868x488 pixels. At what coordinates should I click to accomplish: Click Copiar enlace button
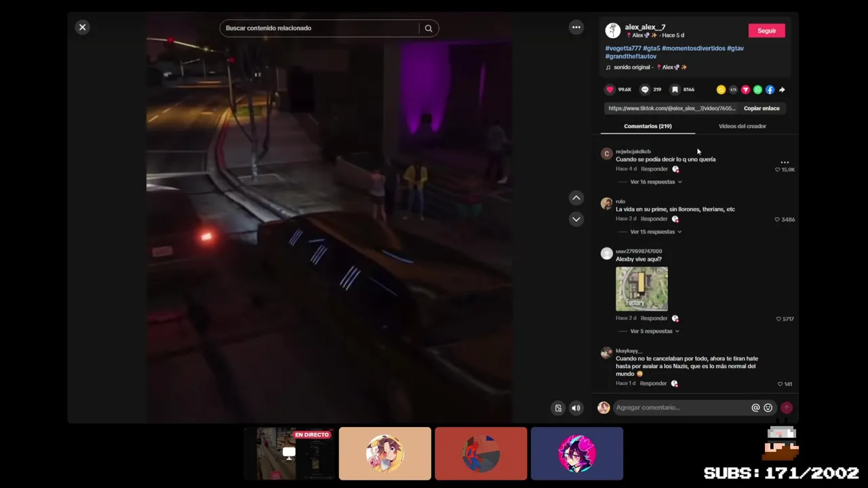tap(762, 108)
